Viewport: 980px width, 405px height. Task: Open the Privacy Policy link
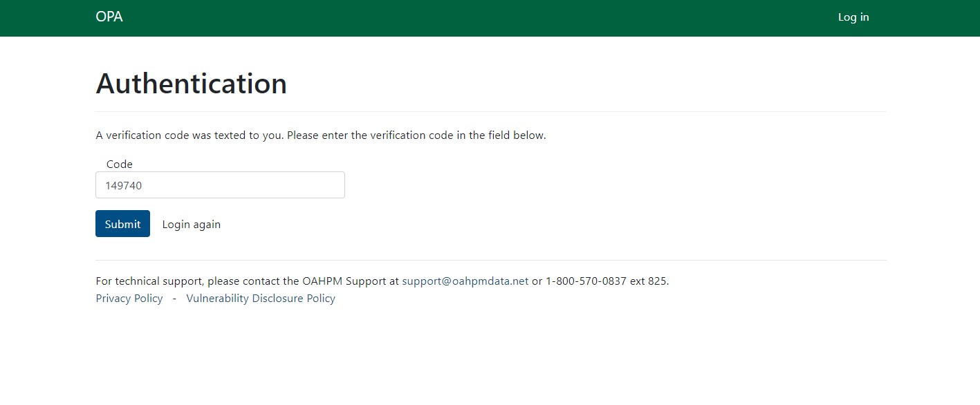[129, 299]
